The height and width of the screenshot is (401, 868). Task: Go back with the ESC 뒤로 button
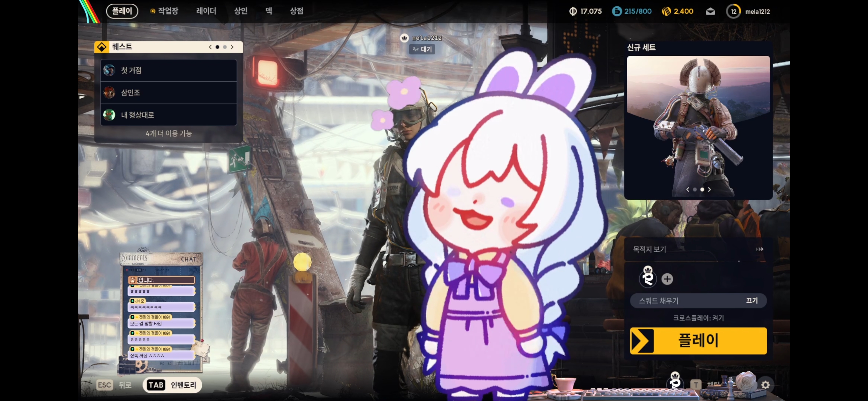114,385
